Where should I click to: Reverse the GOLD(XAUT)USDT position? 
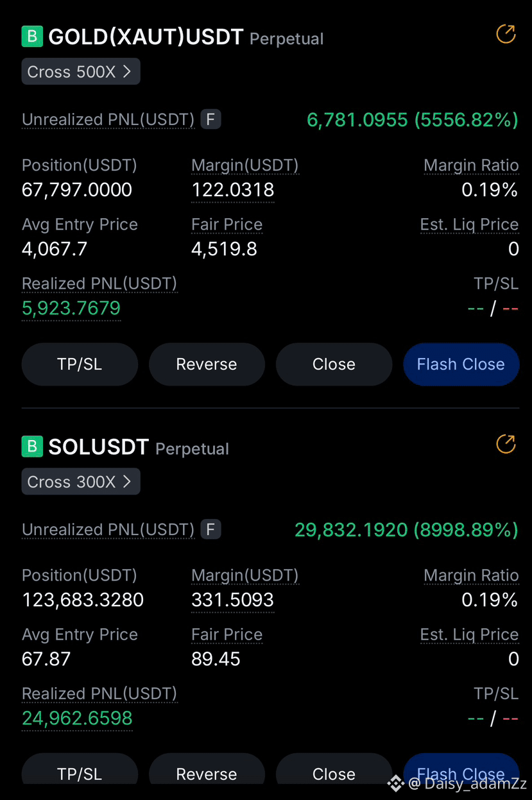click(207, 364)
